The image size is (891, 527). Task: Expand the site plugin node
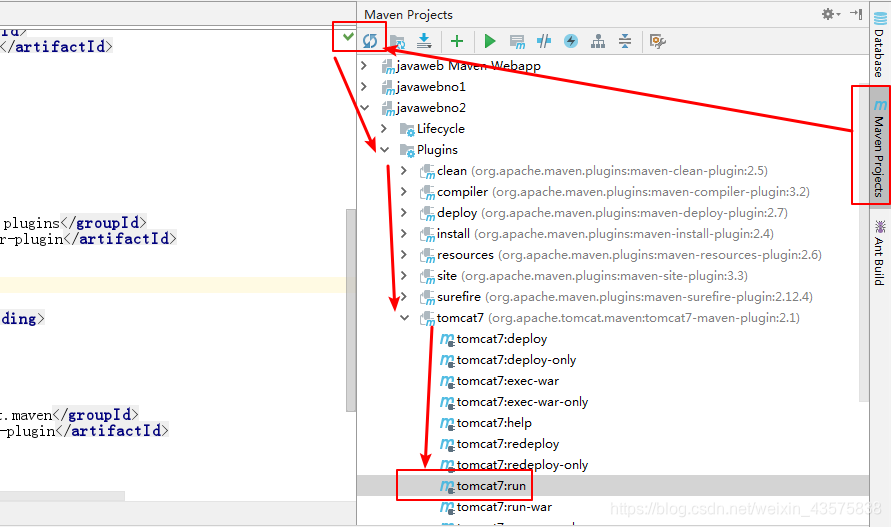[404, 276]
